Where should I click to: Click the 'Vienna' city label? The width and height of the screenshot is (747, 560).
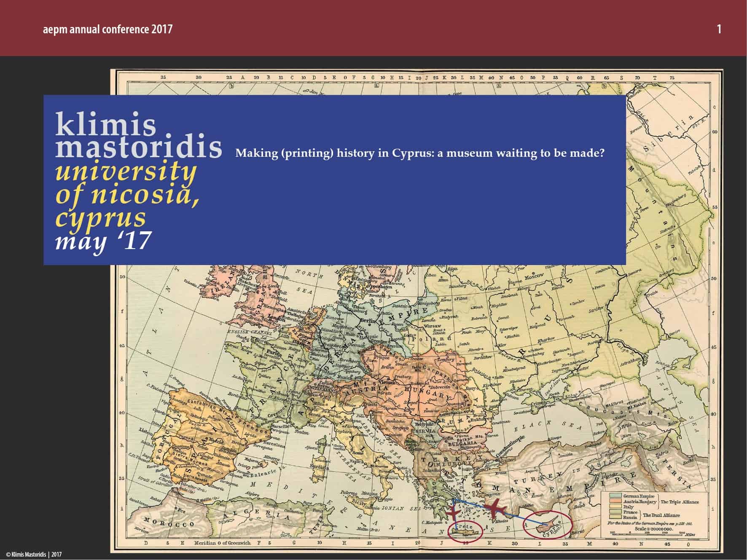[x=387, y=383]
